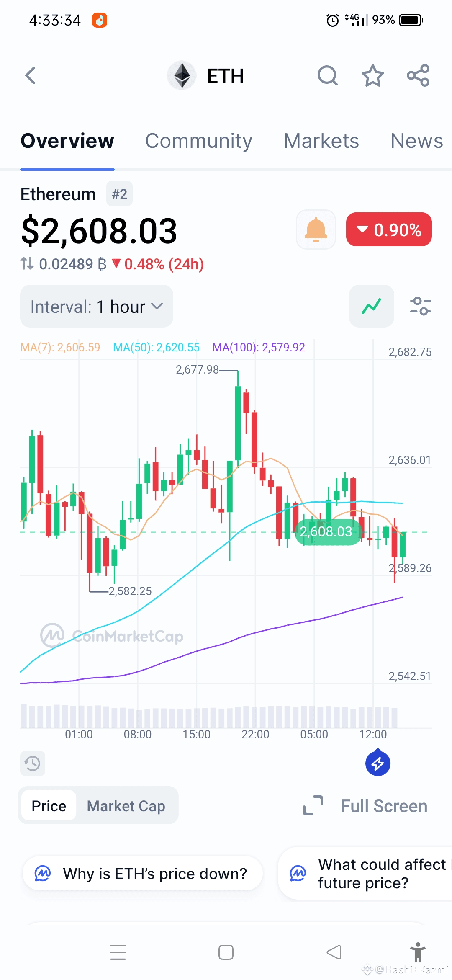Open the Markets tab
Screen dimensions: 452x980
(x=321, y=141)
